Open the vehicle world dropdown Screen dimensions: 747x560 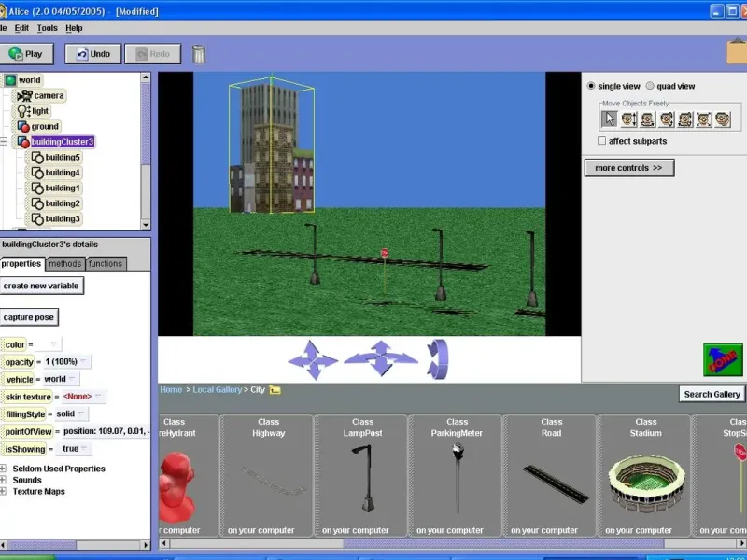point(61,379)
